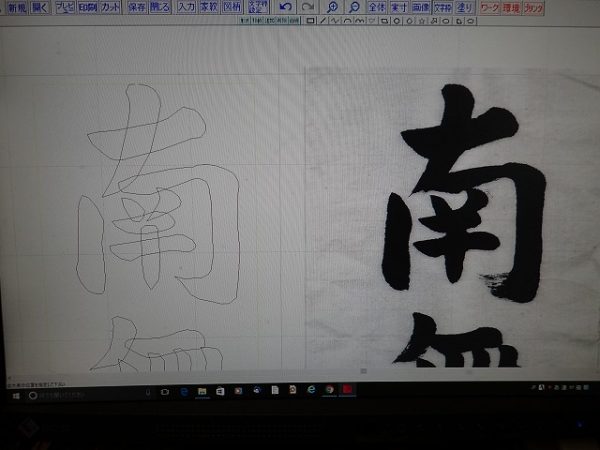The image size is (600, 450).
Task: Click the 新規 (New) toolbar button
Action: tap(16, 7)
